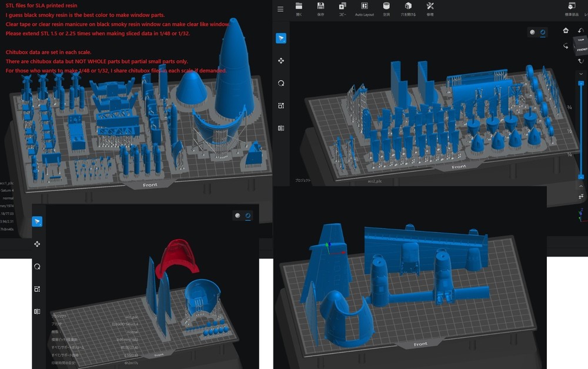
Task: Click the コピー copy icon
Action: tap(342, 6)
